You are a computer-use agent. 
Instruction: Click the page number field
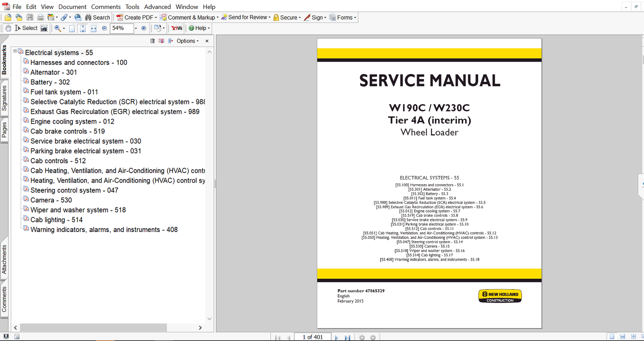pyautogui.click(x=312, y=337)
